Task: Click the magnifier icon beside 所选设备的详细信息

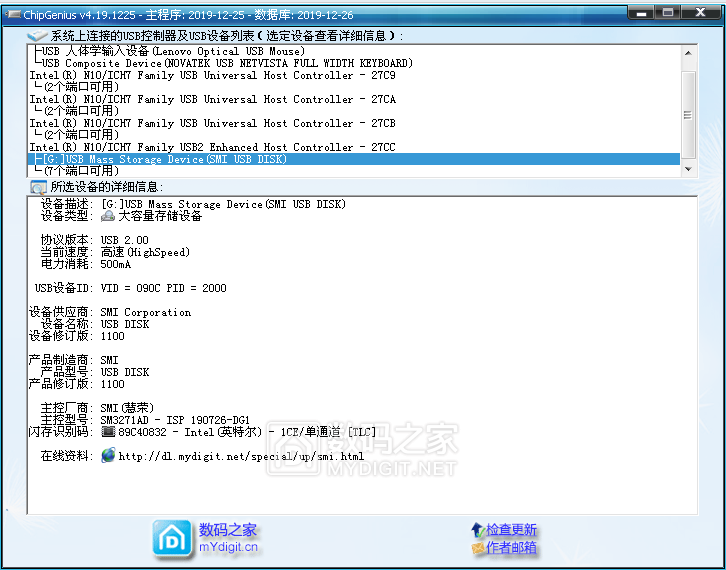Action: click(38, 188)
